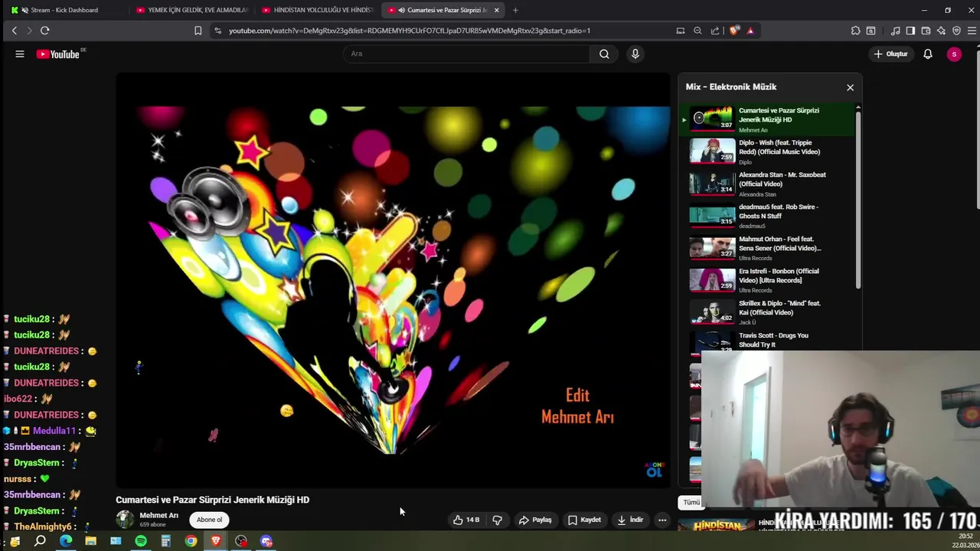Click the Brave browser taskbar icon
This screenshot has width=980, height=551.
pos(216,541)
